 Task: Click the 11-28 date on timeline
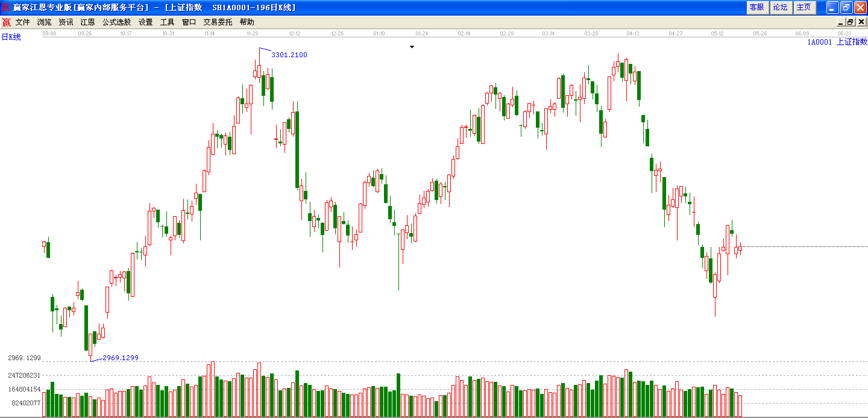(x=252, y=34)
